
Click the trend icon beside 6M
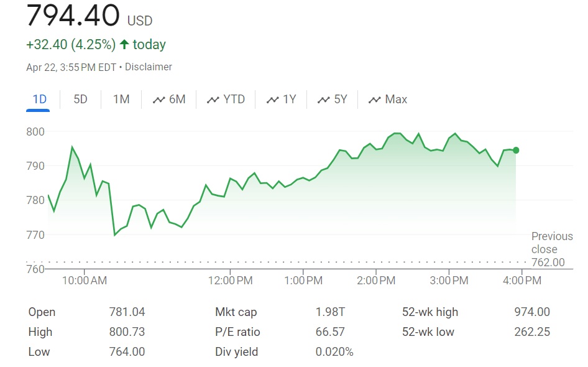point(159,100)
